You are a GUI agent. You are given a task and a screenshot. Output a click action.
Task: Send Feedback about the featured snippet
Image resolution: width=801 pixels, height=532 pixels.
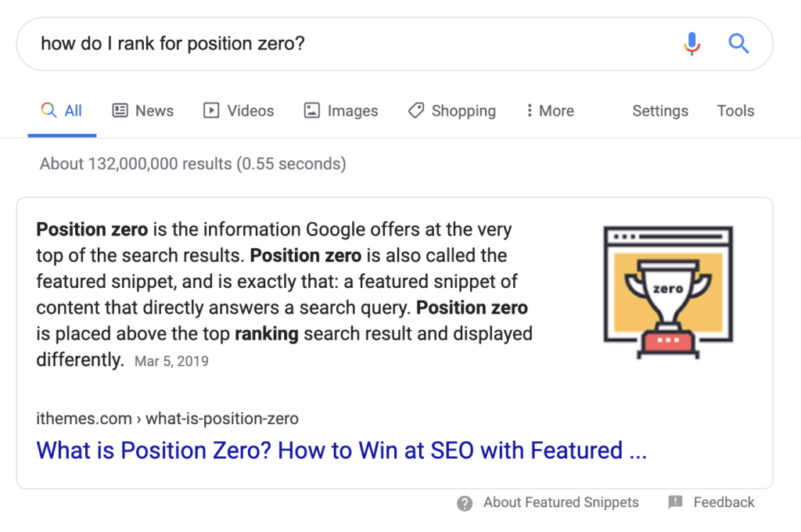coord(723,502)
